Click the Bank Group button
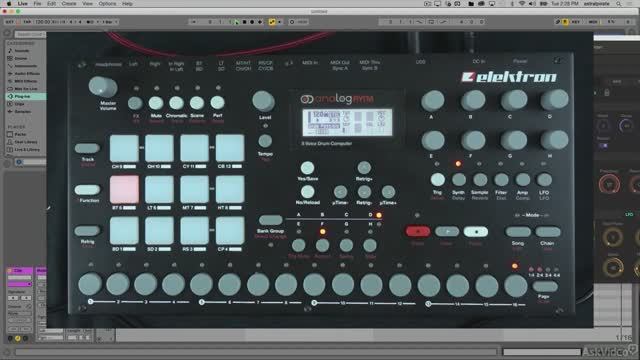This screenshot has width=640, height=360. [270, 220]
